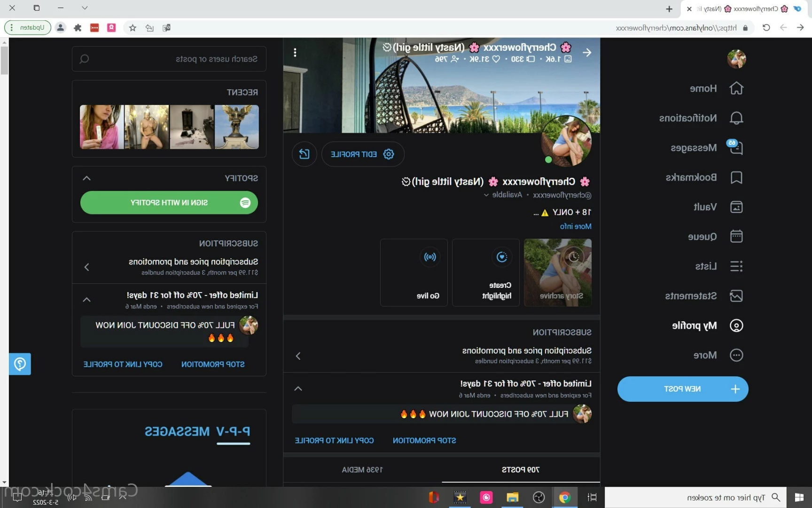Go to My profile in sidebar

click(x=707, y=325)
